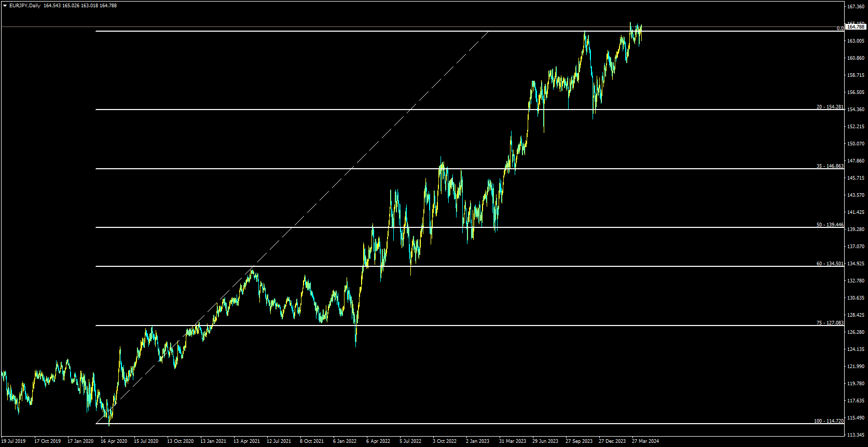This screenshot has height=447, width=868.
Task: Click price scale value 124.135
Action: coord(856,349)
